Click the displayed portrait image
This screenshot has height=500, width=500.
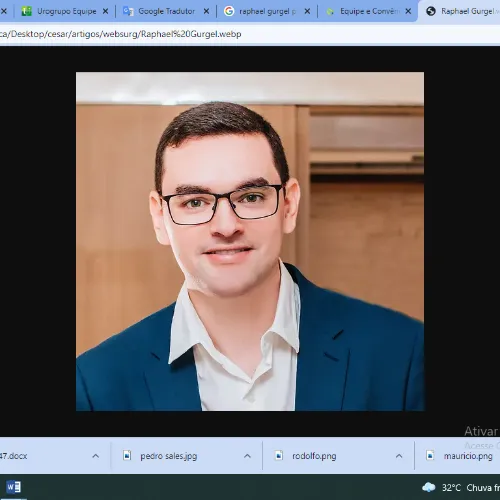[x=250, y=241]
